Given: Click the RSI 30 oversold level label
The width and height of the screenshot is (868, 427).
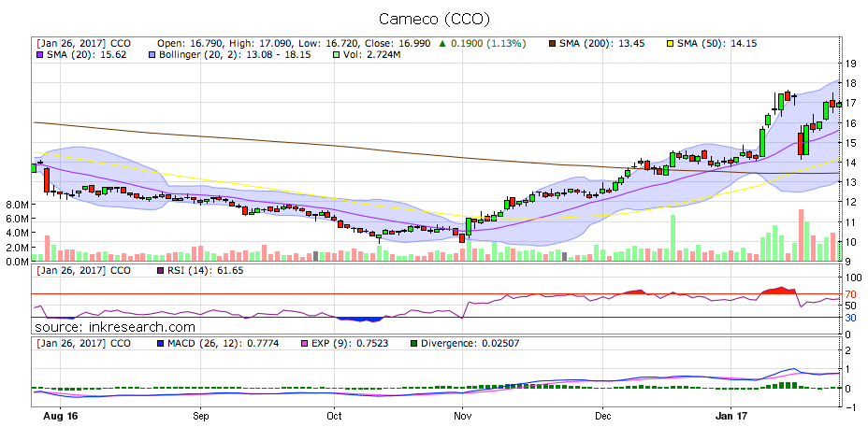Looking at the screenshot, I should (851, 318).
